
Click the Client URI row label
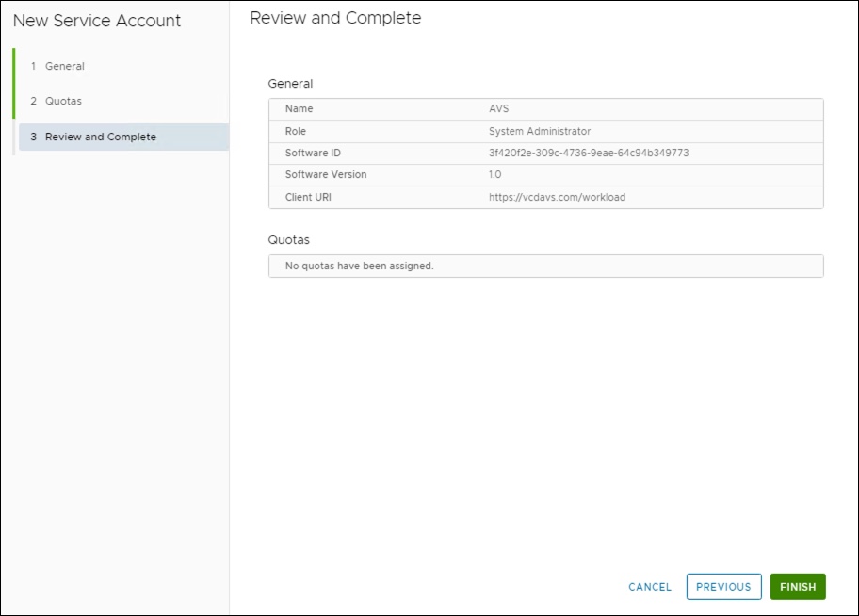[x=308, y=197]
